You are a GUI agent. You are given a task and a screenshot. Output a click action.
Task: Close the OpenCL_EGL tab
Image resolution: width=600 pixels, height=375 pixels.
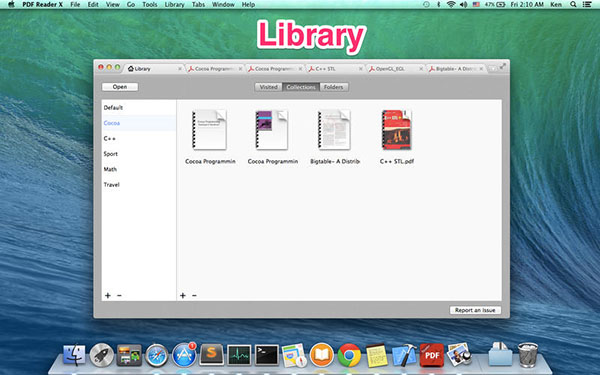[421, 69]
